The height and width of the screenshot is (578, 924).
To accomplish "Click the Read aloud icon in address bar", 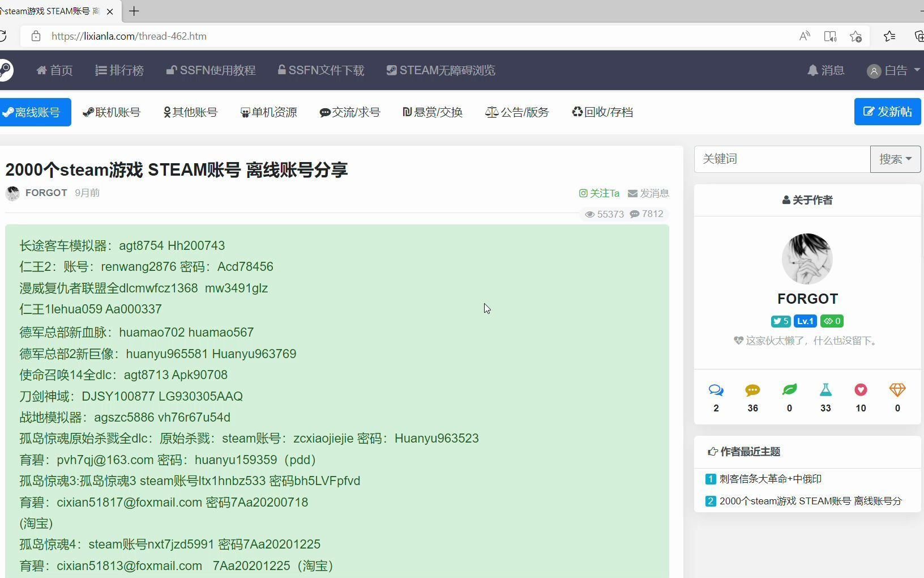I will pos(805,36).
